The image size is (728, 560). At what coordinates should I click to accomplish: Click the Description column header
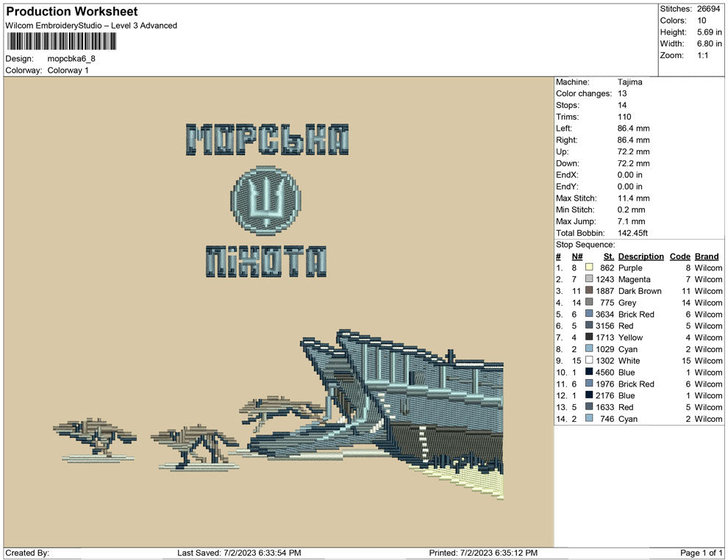click(x=640, y=256)
